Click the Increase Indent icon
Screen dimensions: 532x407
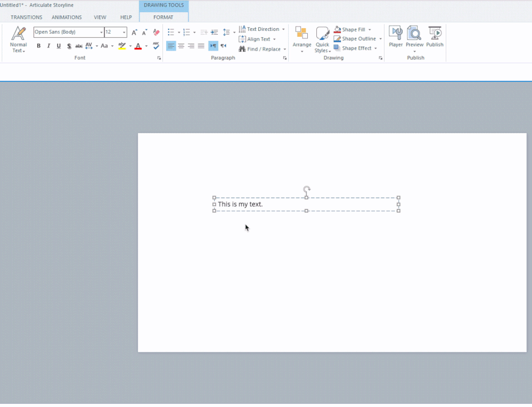coord(214,32)
